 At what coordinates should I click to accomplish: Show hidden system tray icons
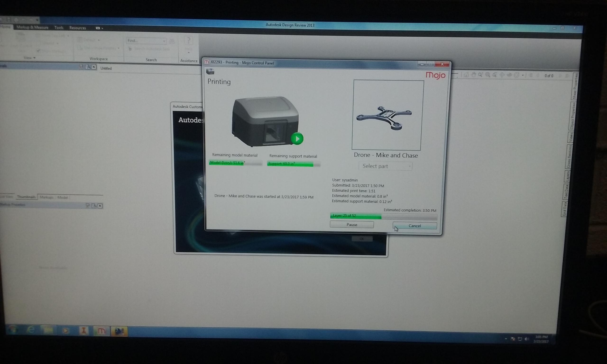[x=506, y=339]
